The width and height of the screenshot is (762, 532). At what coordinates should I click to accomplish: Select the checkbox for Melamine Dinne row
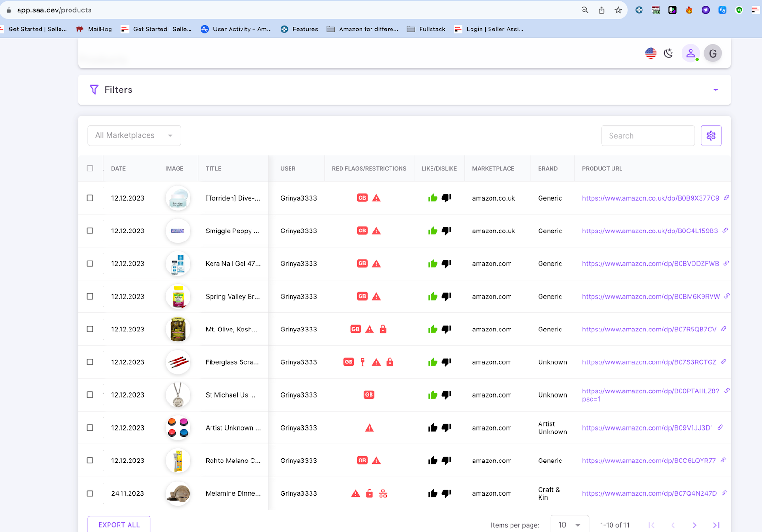[x=90, y=493]
